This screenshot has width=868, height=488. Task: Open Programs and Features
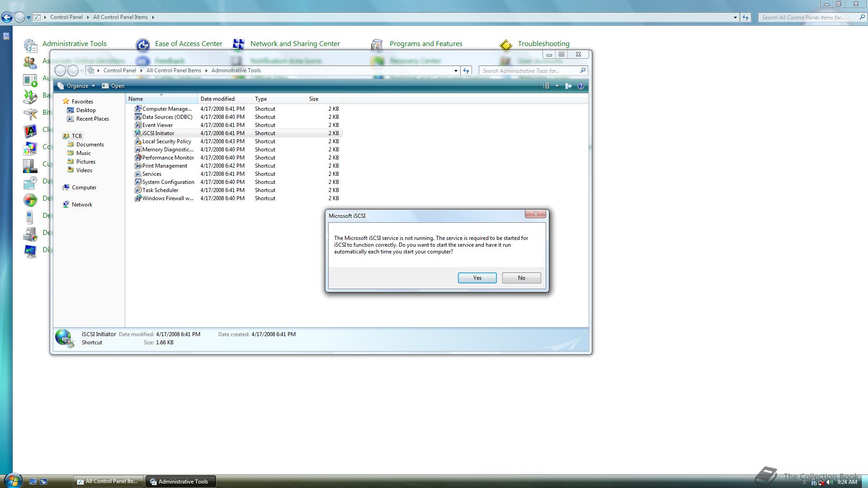click(x=426, y=44)
